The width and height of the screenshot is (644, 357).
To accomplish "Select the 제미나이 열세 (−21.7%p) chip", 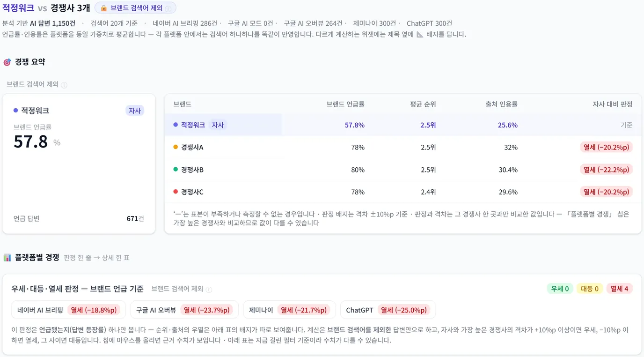I will tap(289, 310).
